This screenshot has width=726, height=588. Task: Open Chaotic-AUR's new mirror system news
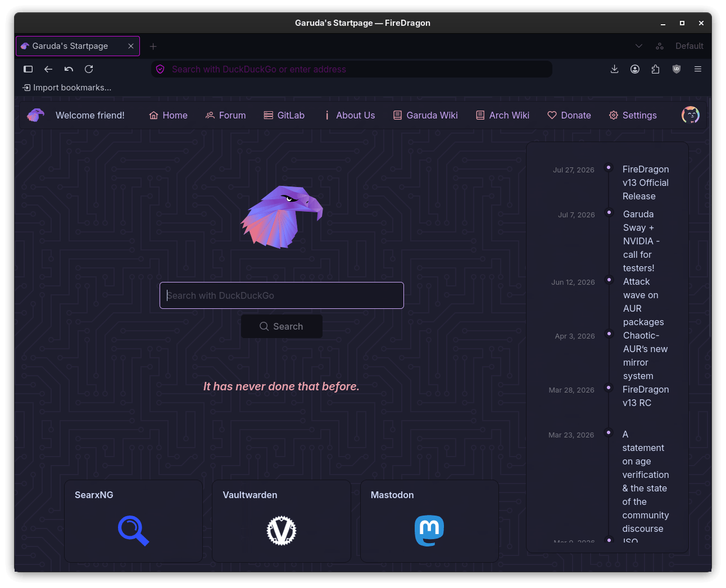[645, 355]
